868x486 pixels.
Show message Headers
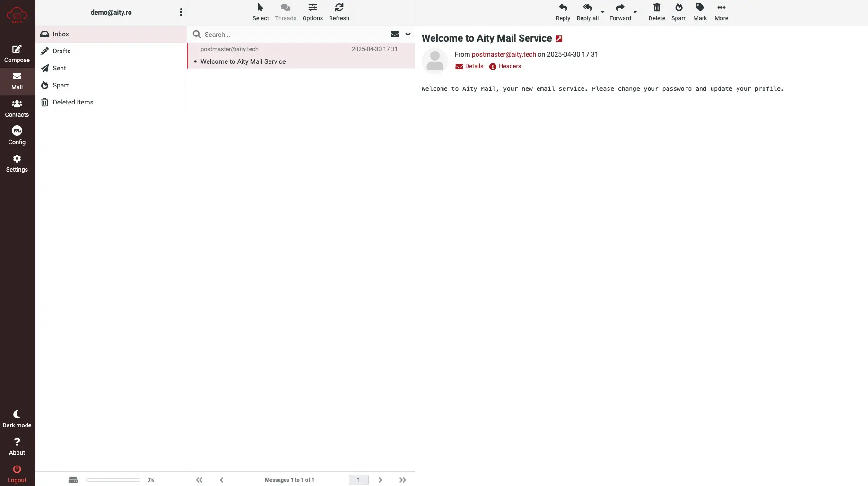505,66
